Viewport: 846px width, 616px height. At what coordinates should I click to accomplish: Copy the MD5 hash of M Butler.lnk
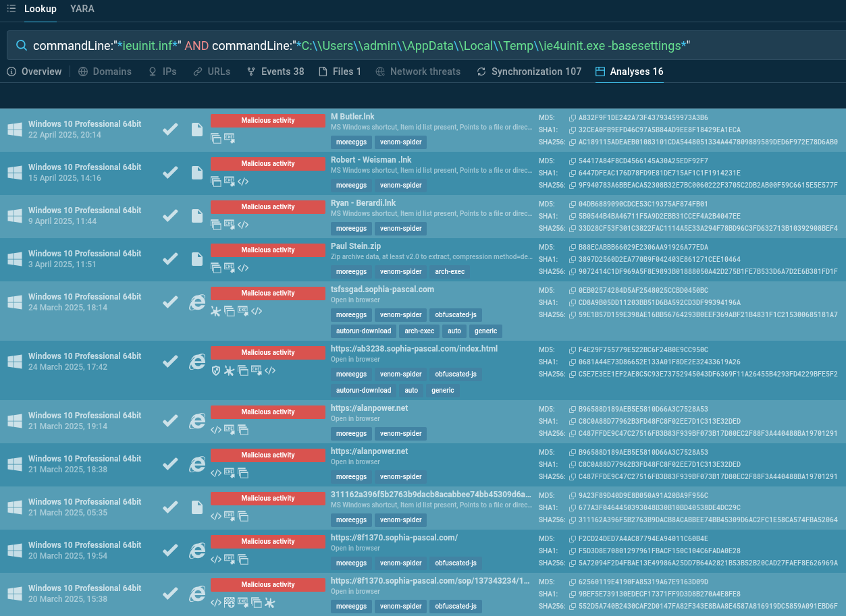573,118
